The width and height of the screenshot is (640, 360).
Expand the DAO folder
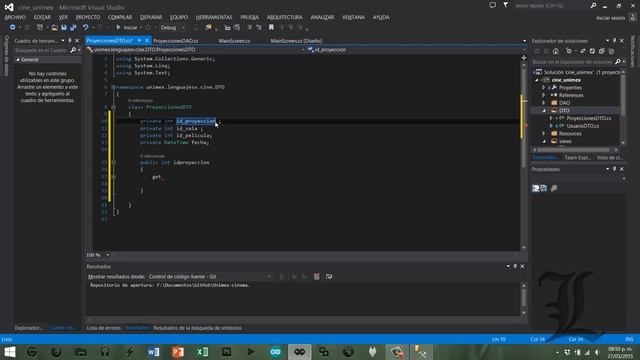point(544,103)
